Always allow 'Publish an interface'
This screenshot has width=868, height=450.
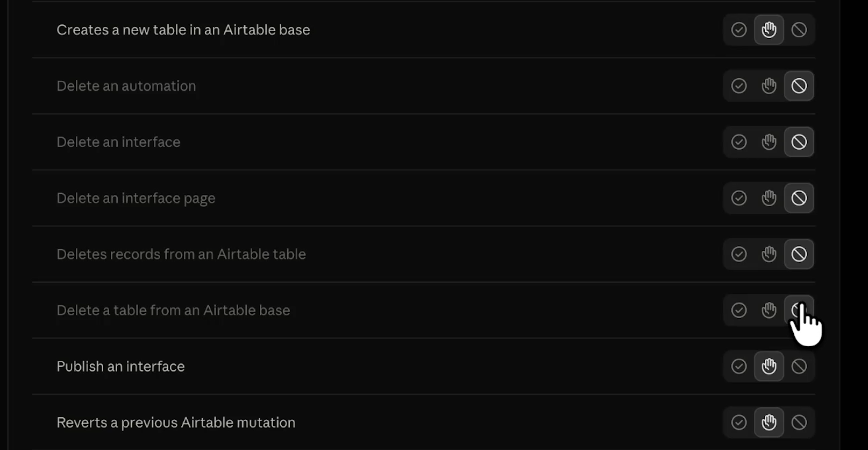pyautogui.click(x=739, y=366)
